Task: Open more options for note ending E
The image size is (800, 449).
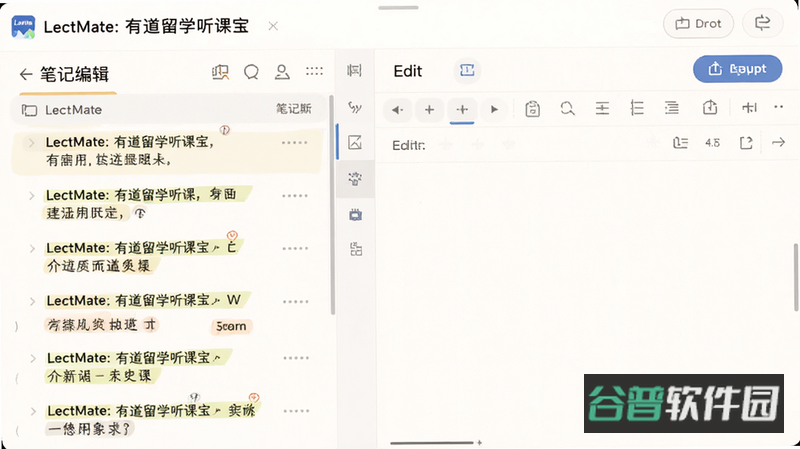Action: click(x=295, y=248)
